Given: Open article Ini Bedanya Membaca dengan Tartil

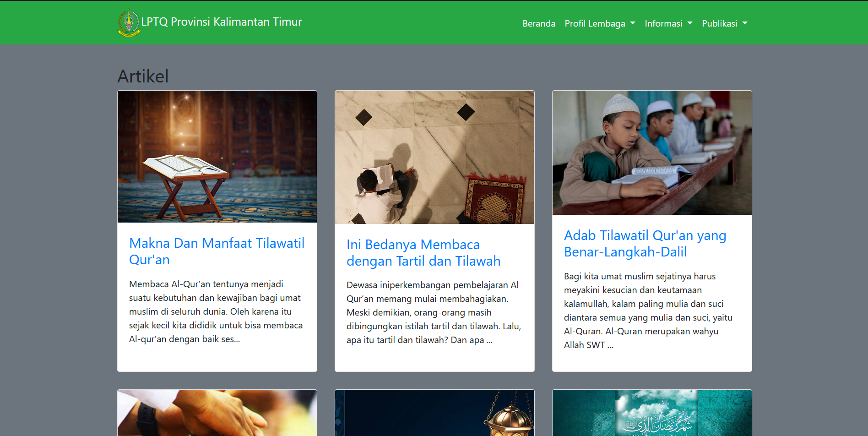Looking at the screenshot, I should (x=423, y=253).
